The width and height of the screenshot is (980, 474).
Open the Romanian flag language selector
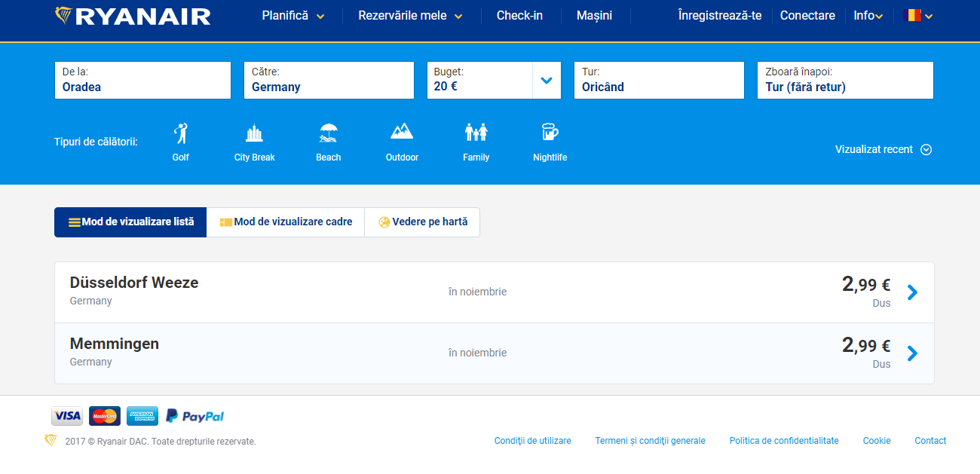tap(918, 15)
